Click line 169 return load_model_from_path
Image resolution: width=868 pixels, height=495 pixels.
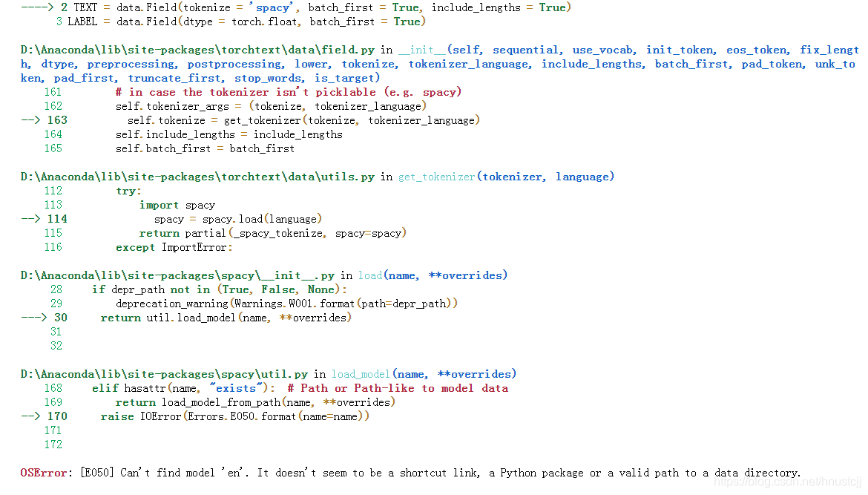(x=255, y=402)
